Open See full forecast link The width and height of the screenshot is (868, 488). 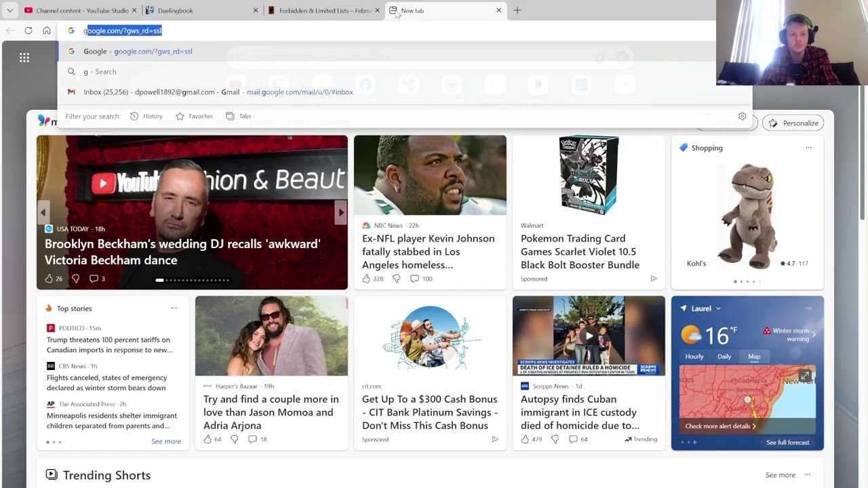point(788,443)
